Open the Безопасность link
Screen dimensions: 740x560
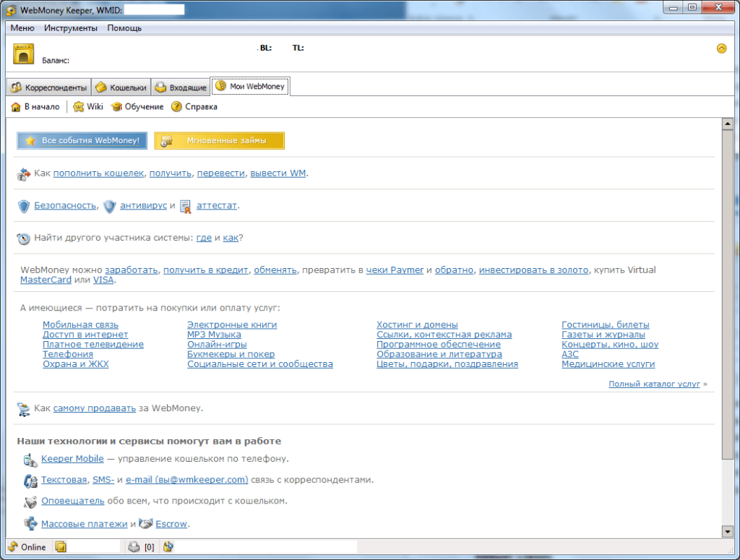pyautogui.click(x=65, y=205)
